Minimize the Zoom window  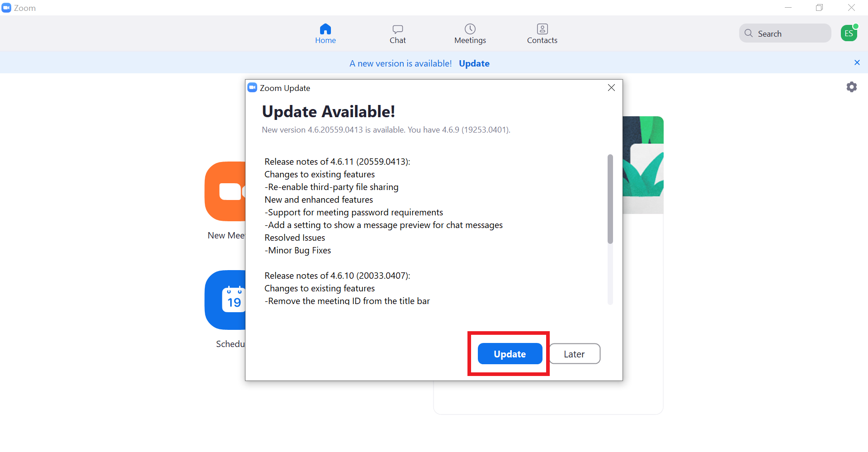click(x=788, y=8)
